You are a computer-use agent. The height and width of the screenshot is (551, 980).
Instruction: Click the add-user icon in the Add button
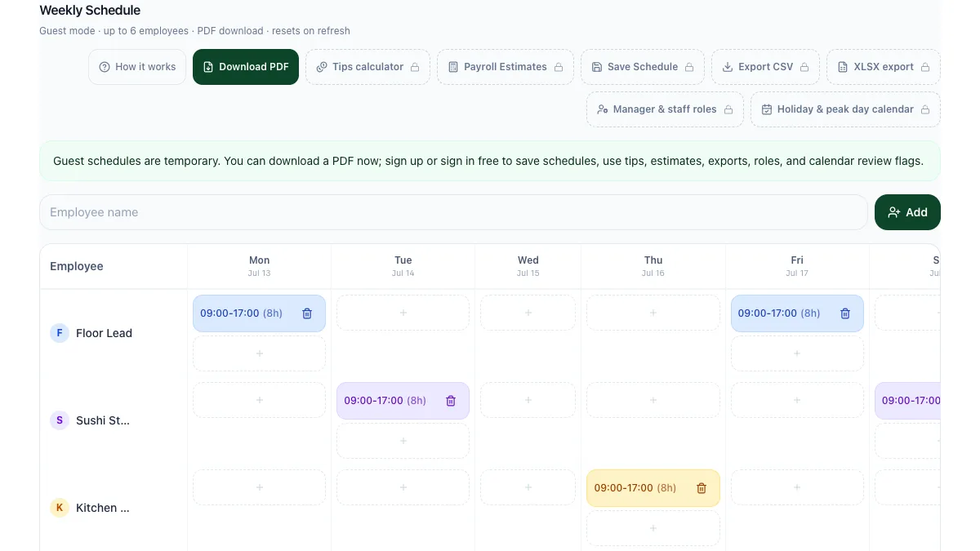coord(894,212)
